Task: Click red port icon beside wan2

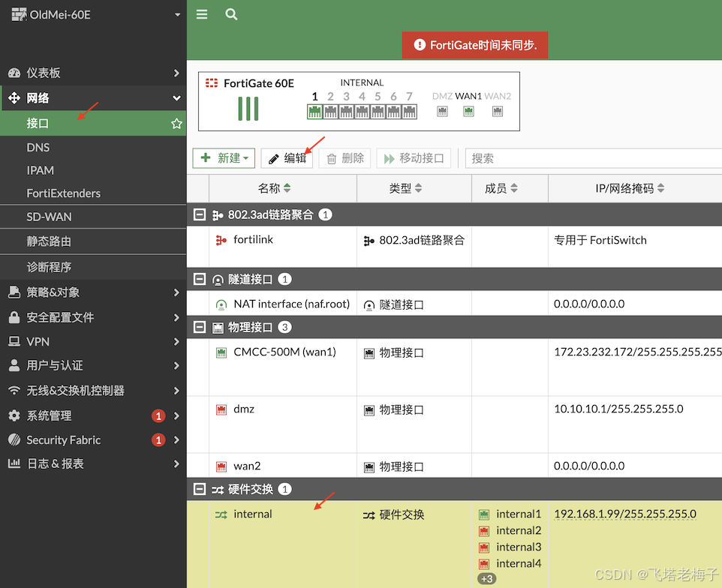Action: (x=221, y=467)
